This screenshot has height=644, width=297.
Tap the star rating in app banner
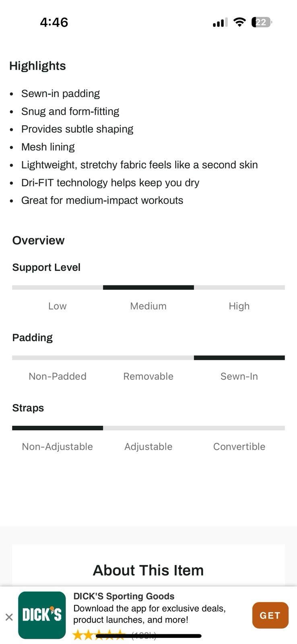point(99,635)
